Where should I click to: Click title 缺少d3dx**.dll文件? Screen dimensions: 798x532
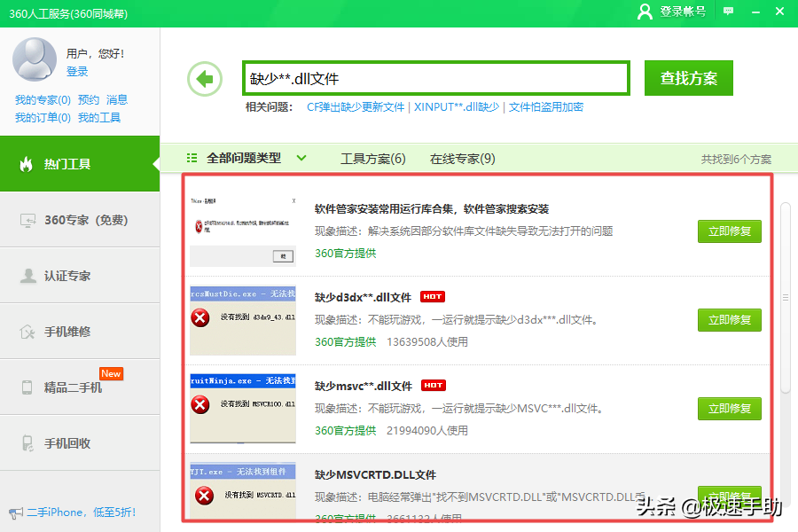[x=363, y=297]
